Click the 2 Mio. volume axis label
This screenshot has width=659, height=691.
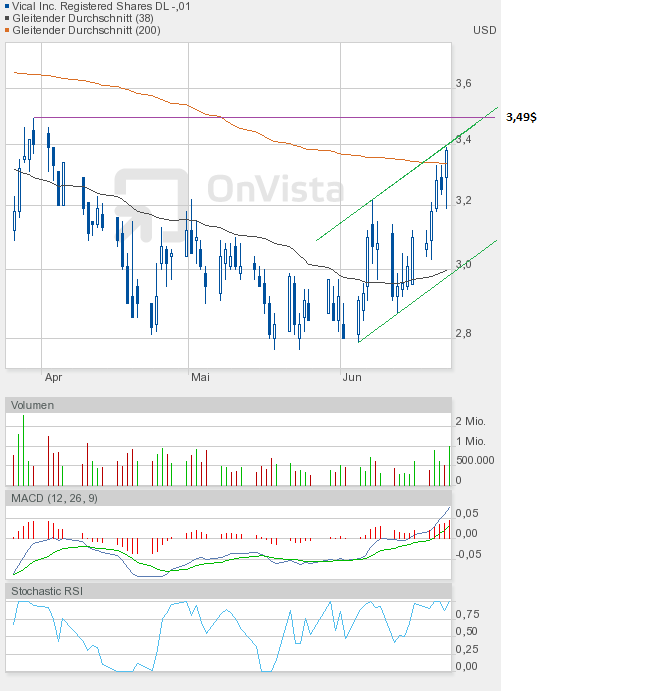click(470, 421)
